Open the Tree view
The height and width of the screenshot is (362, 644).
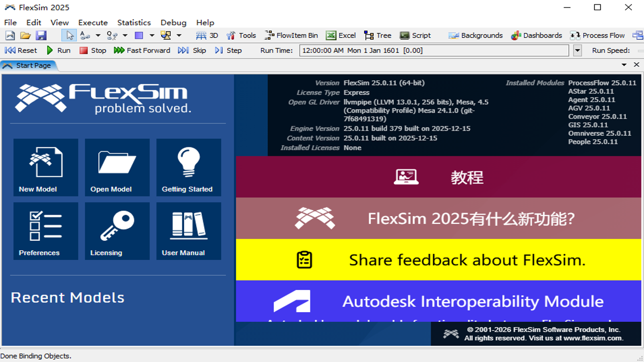(x=377, y=36)
